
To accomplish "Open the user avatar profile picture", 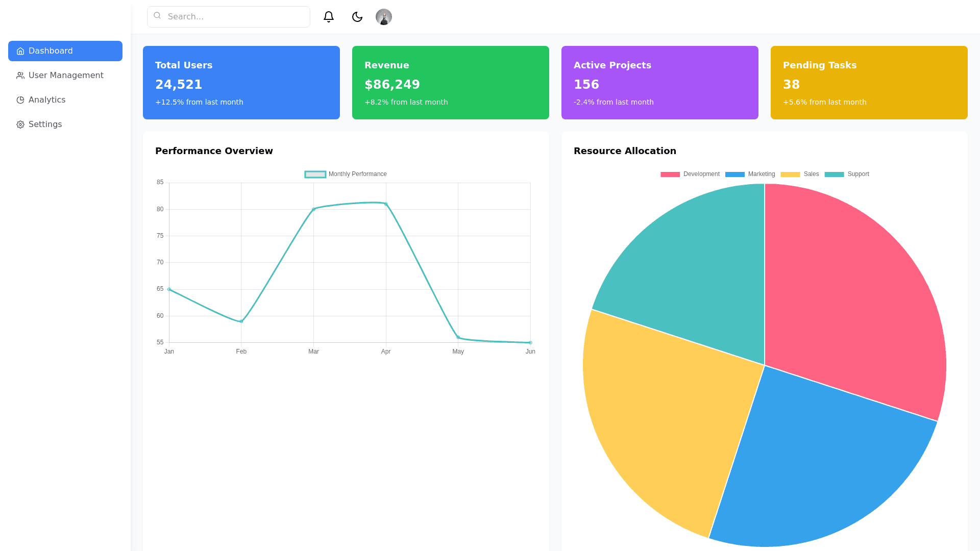I will (384, 17).
